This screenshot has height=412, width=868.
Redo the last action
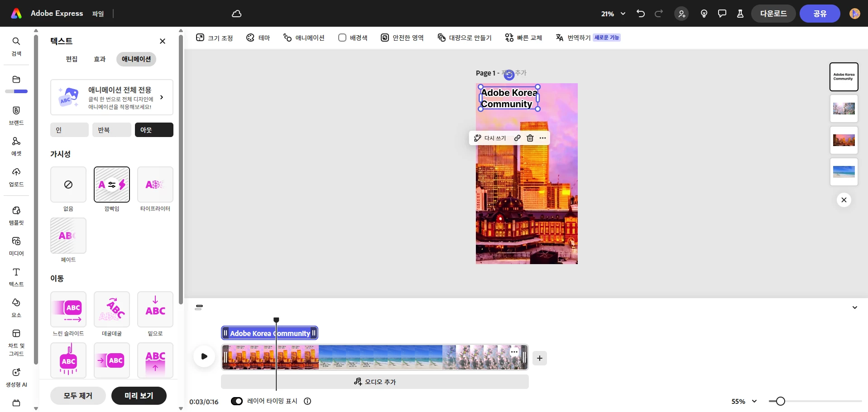click(x=659, y=14)
